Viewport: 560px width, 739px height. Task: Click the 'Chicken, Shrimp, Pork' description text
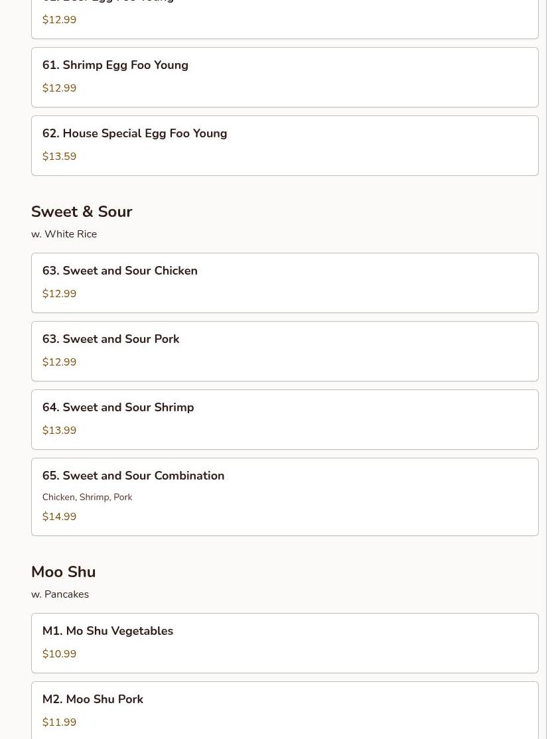(x=87, y=497)
